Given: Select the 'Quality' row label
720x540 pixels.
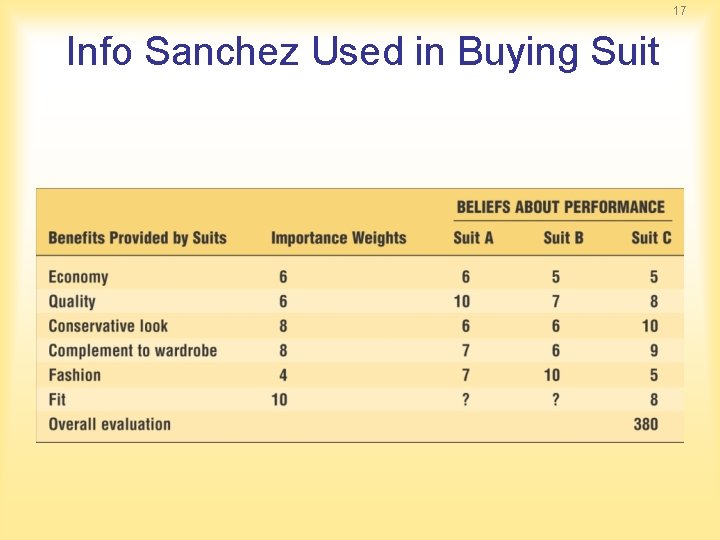Looking at the screenshot, I should point(72,302).
